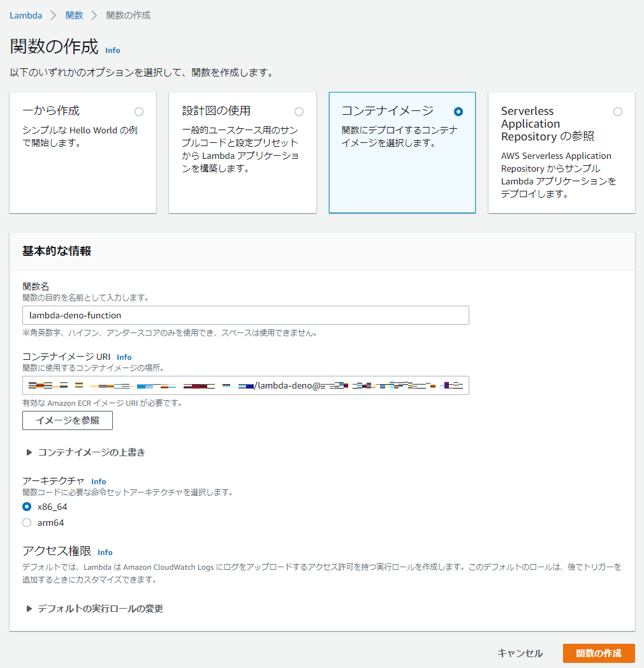Keep x86_64 architecture selected

click(26, 507)
